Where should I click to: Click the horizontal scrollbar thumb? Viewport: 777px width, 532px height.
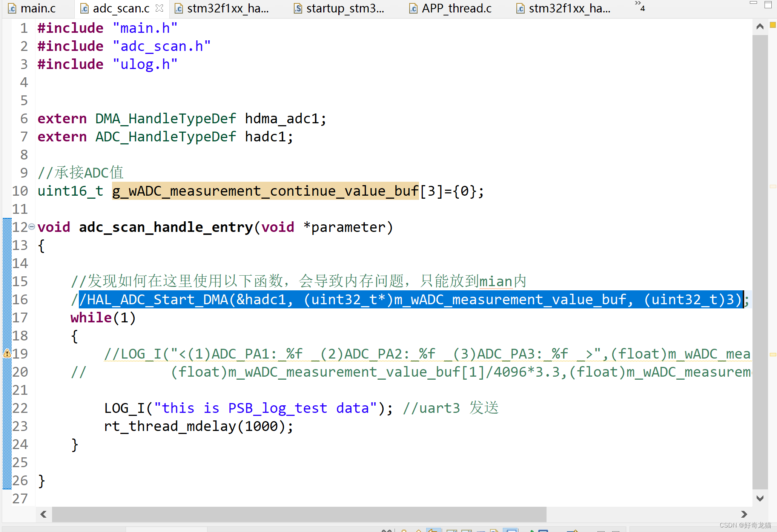pos(299,514)
